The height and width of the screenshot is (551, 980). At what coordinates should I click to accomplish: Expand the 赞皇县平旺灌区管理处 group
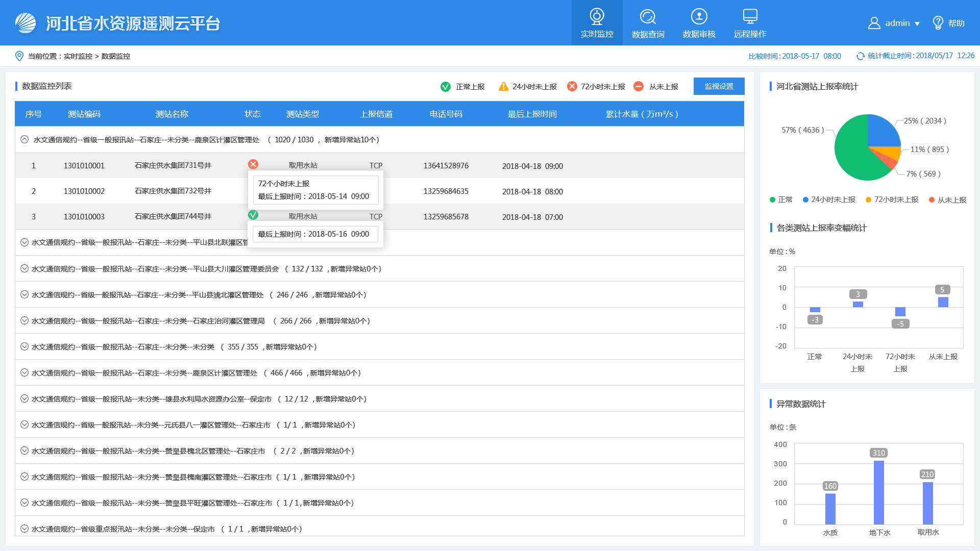24,503
